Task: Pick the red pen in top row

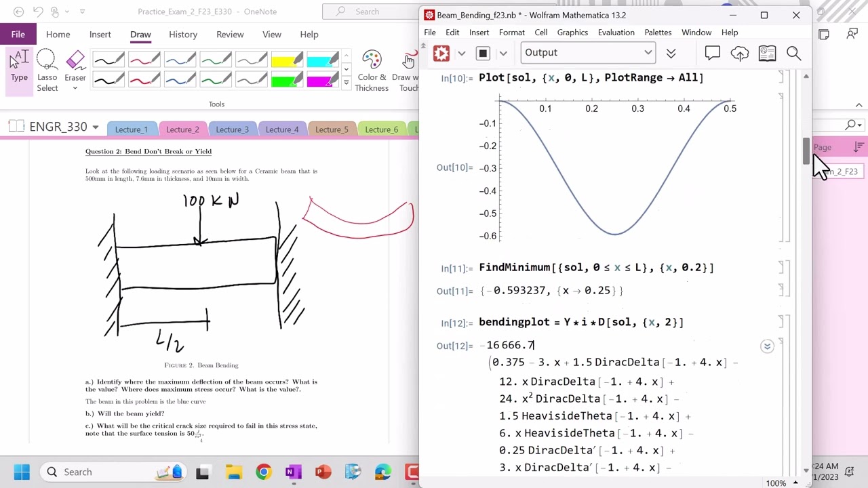Action: [x=144, y=61]
